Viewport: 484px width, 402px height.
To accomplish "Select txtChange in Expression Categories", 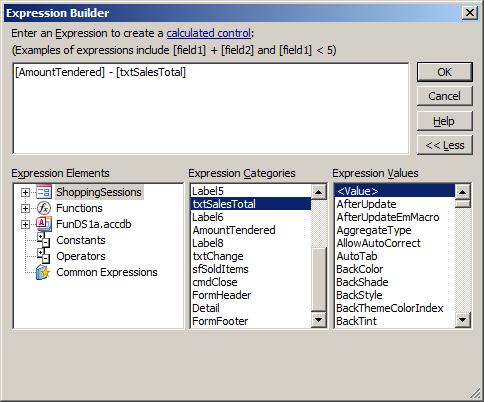I will click(251, 256).
